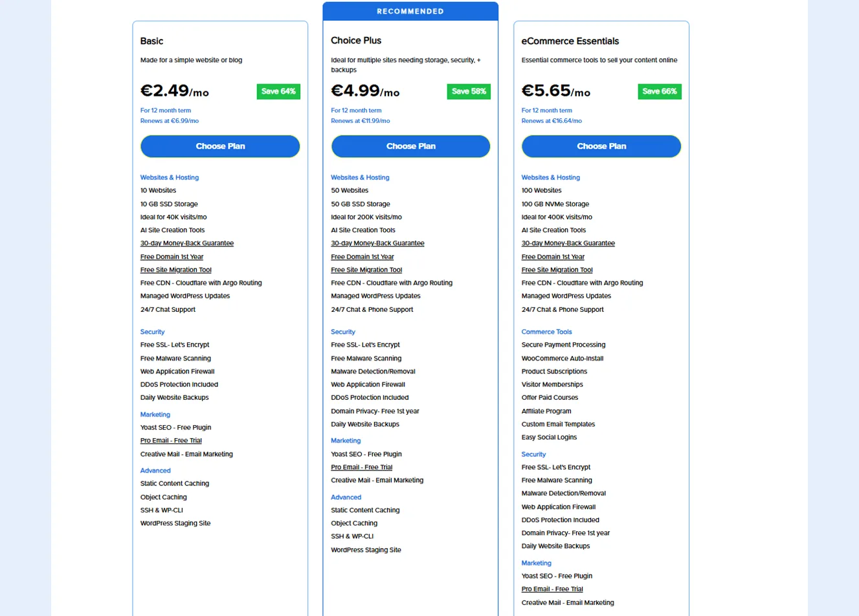Open Choice Plus Pro Email Free Trial link

pos(361,467)
